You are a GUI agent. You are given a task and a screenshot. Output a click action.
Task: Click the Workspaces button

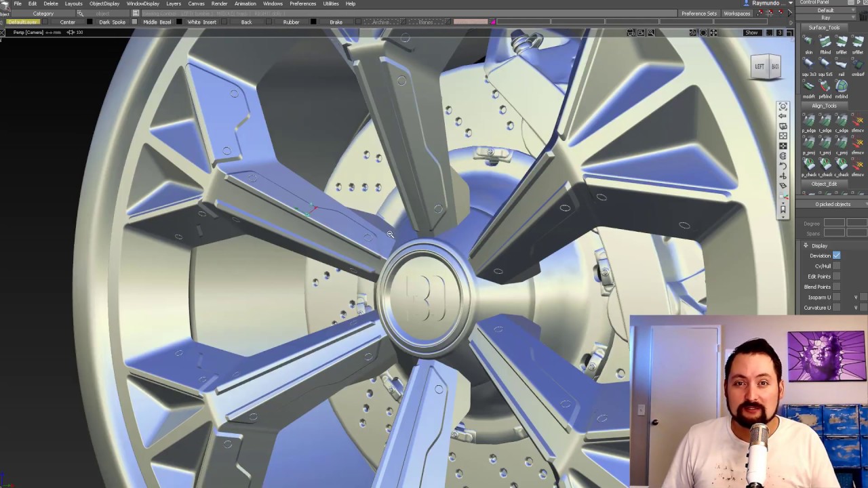[x=737, y=14]
